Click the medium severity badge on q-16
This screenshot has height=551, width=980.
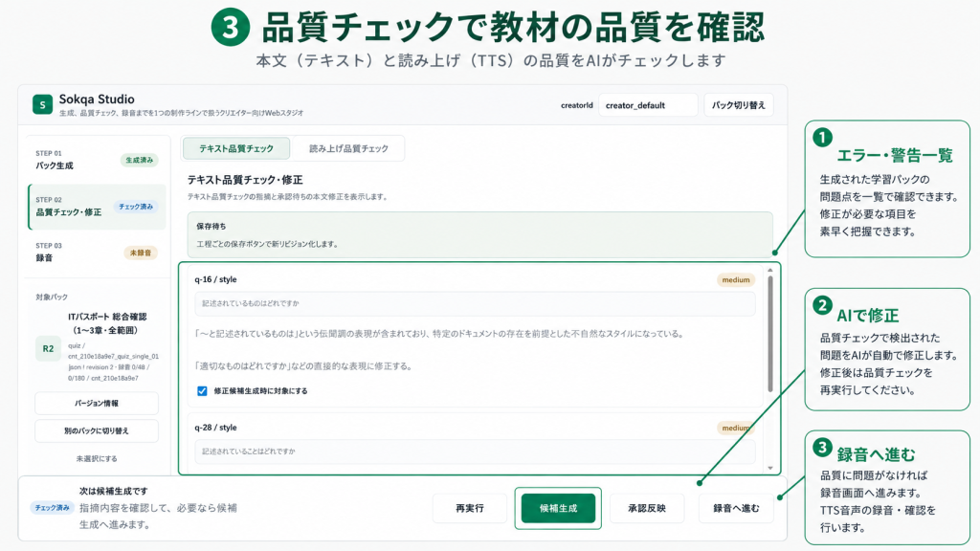[x=736, y=280]
